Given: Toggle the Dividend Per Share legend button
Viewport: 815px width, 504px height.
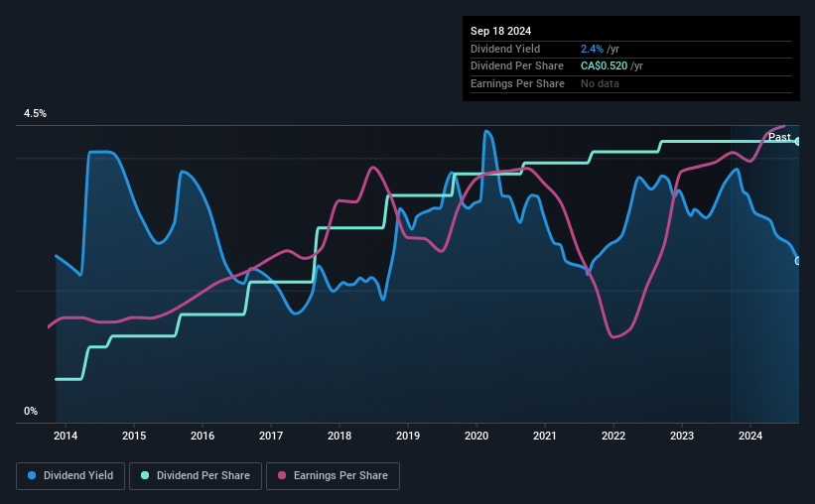Looking at the screenshot, I should 196,476.
